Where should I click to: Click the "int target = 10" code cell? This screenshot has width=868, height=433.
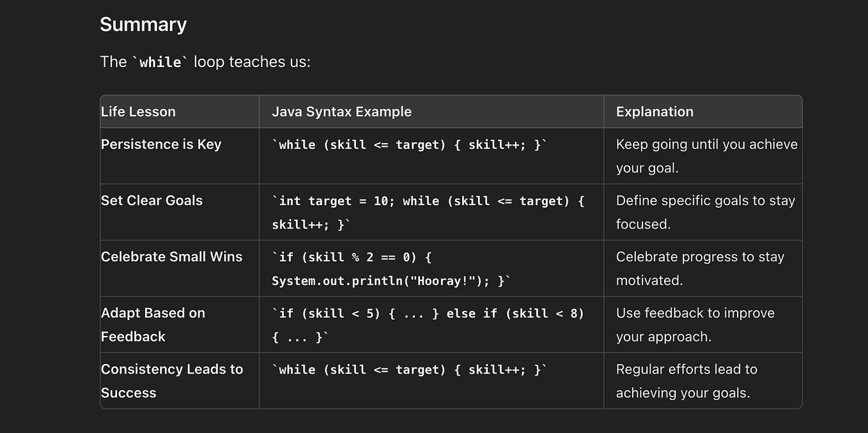pyautogui.click(x=428, y=212)
